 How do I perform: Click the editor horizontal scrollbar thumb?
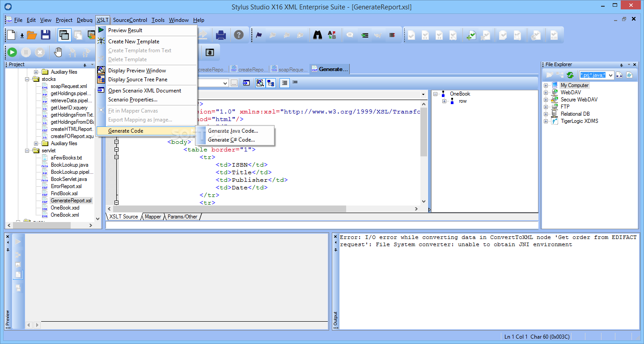(x=229, y=209)
